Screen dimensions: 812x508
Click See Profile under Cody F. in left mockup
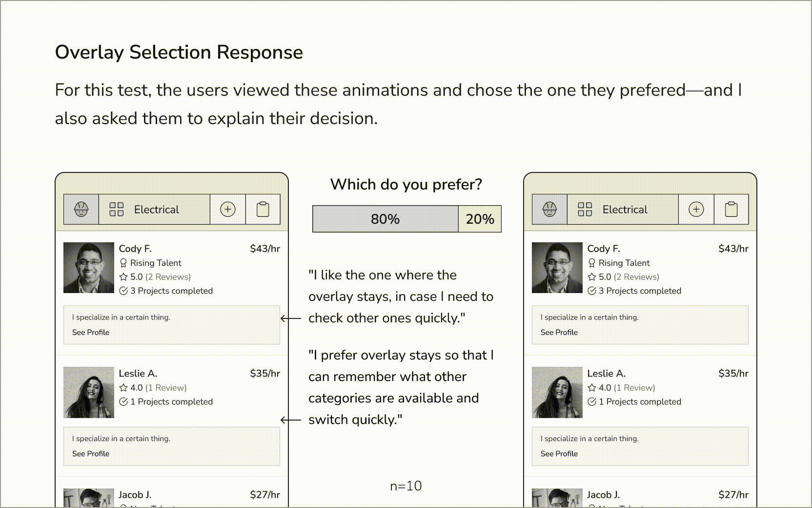[x=91, y=332]
